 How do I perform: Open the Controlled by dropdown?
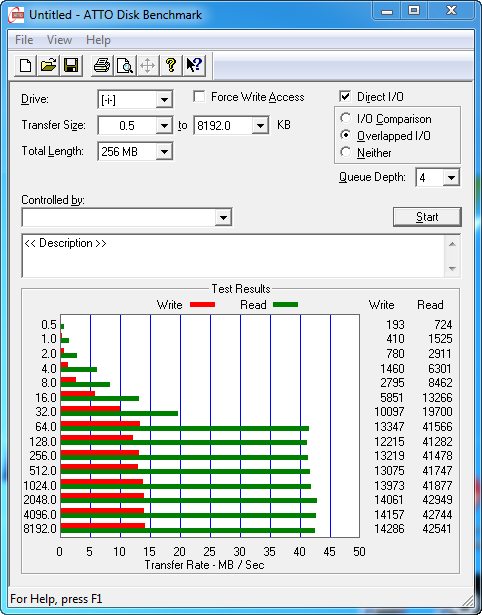[223, 217]
